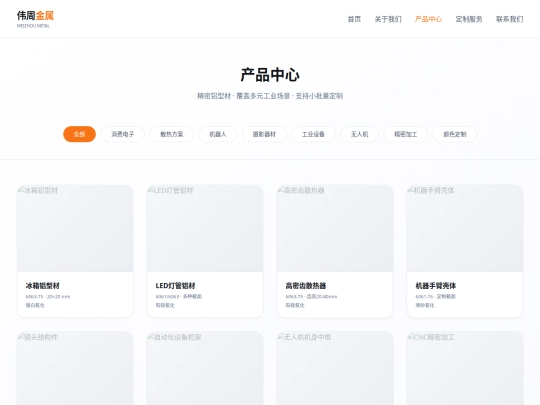The width and height of the screenshot is (540, 405).
Task: Open the 自动化设备机架 product image
Action: (205, 368)
